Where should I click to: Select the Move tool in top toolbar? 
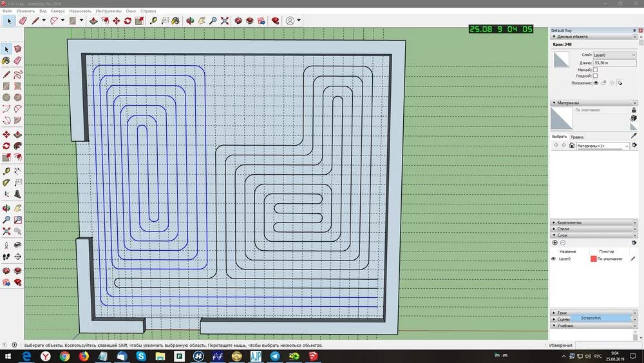(117, 21)
